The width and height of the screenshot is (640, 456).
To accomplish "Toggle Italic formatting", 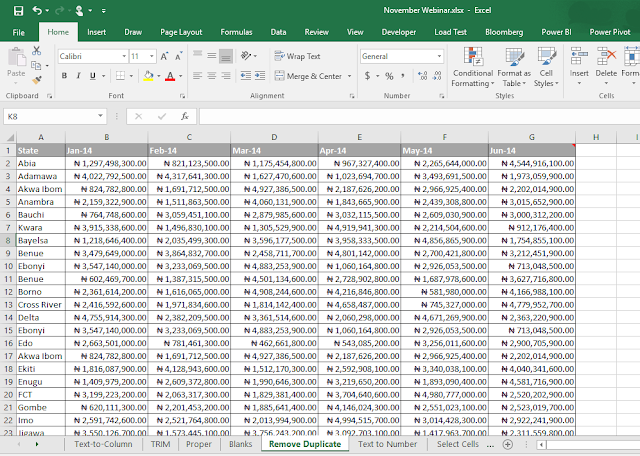I will pyautogui.click(x=78, y=76).
